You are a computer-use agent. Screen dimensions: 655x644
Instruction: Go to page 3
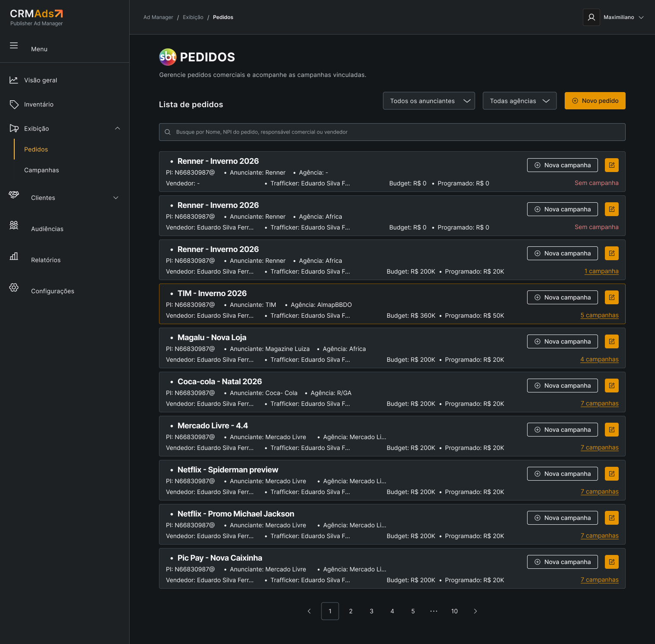click(372, 611)
